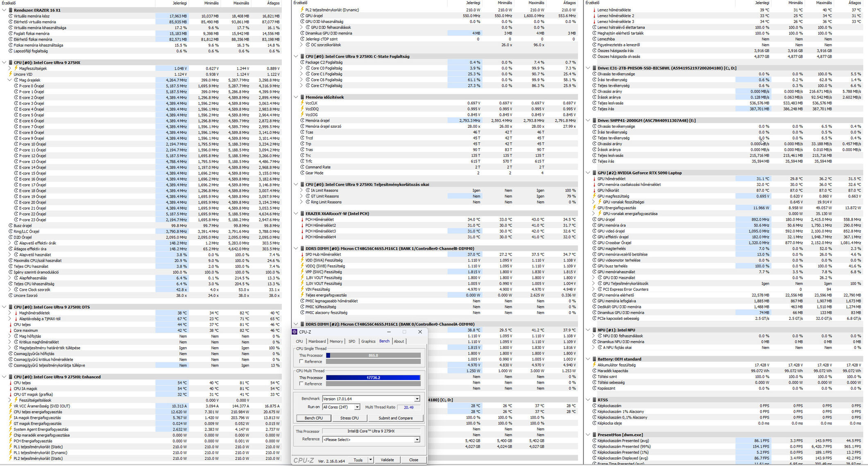
Task: Open the Run on All Cores dropdown
Action: 357,407
